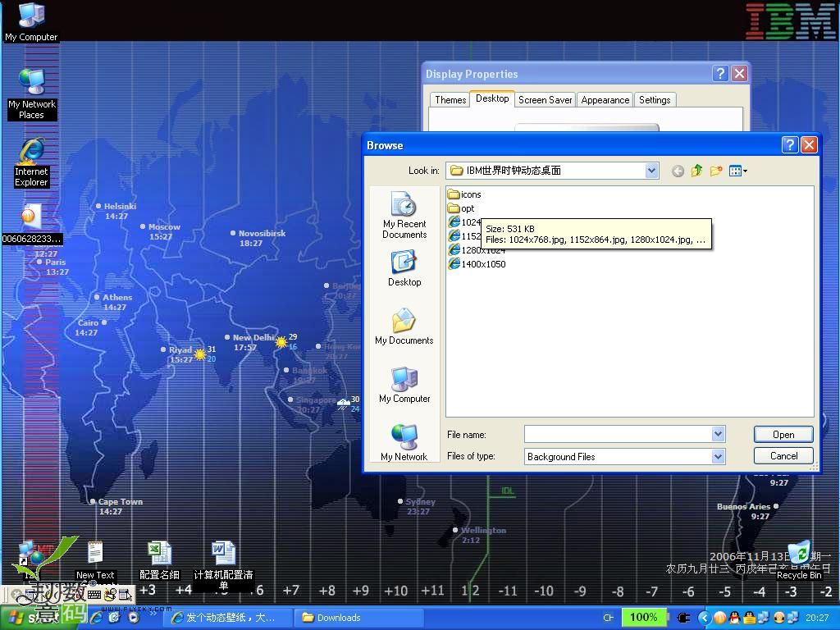The image size is (840, 630).
Task: Open the Start menu
Action: coord(39,618)
